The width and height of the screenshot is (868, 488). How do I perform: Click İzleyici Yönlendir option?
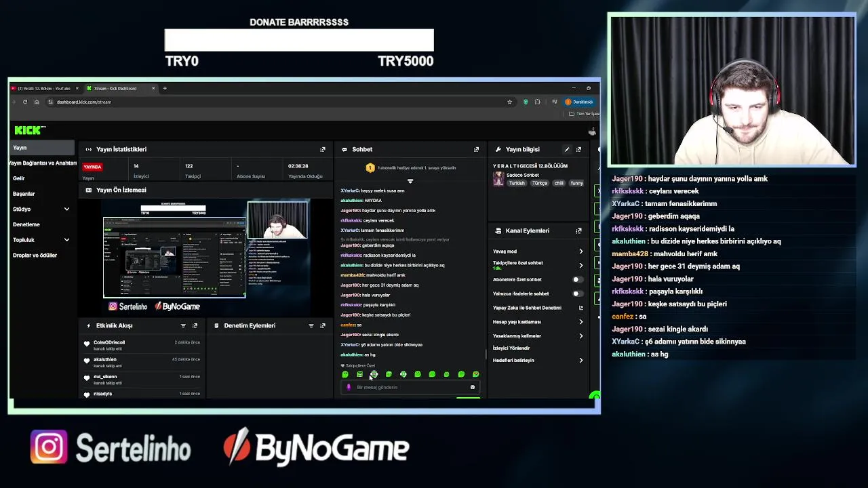[x=511, y=348]
